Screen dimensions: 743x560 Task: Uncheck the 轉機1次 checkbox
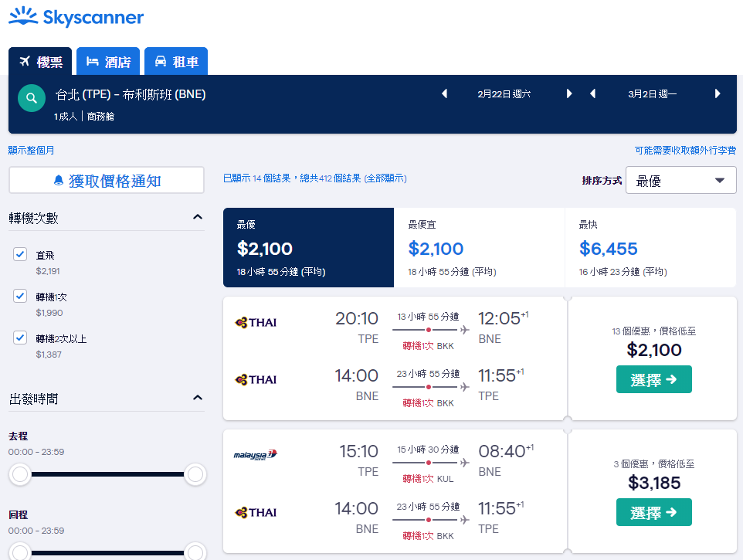point(20,296)
